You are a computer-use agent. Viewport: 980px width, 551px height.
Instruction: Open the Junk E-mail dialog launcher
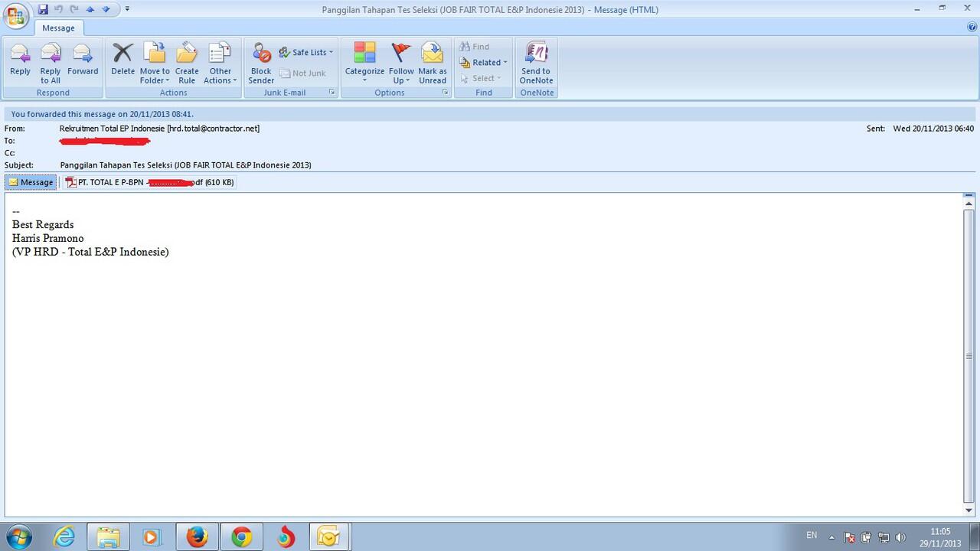tap(332, 93)
